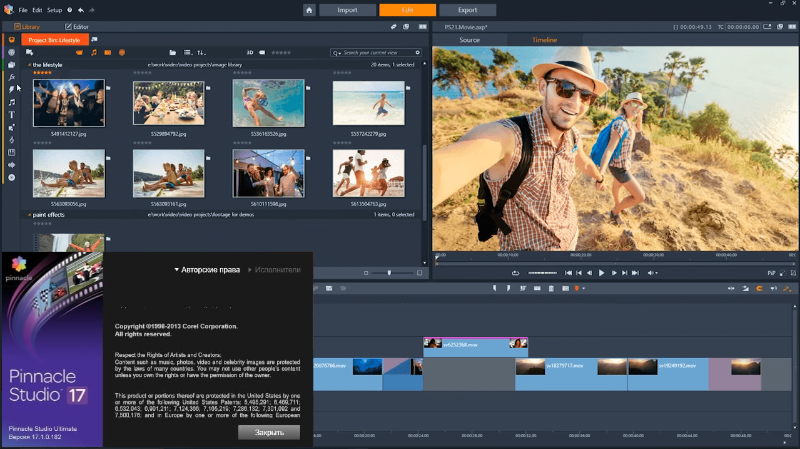Open the Titles T sidebar icon
Image resolution: width=800 pixels, height=449 pixels.
click(11, 115)
